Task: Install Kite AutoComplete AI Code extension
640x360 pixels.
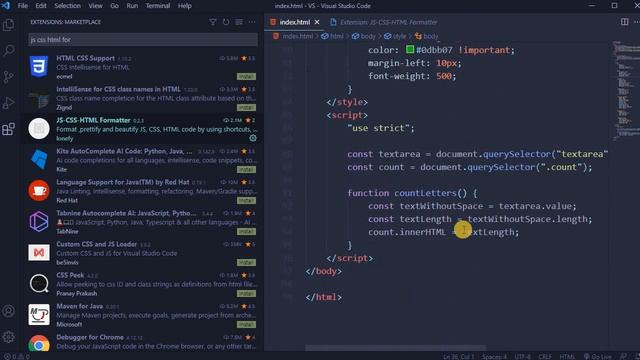Action: coord(247,170)
